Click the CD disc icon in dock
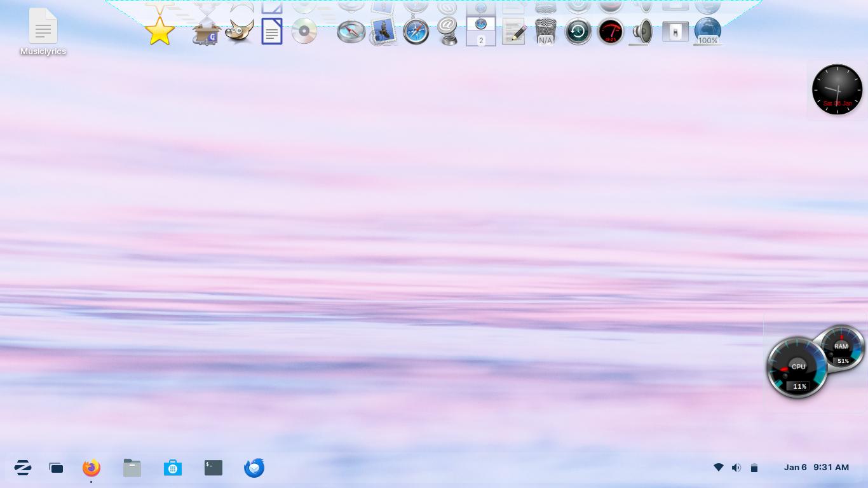This screenshot has width=868, height=488. (304, 31)
